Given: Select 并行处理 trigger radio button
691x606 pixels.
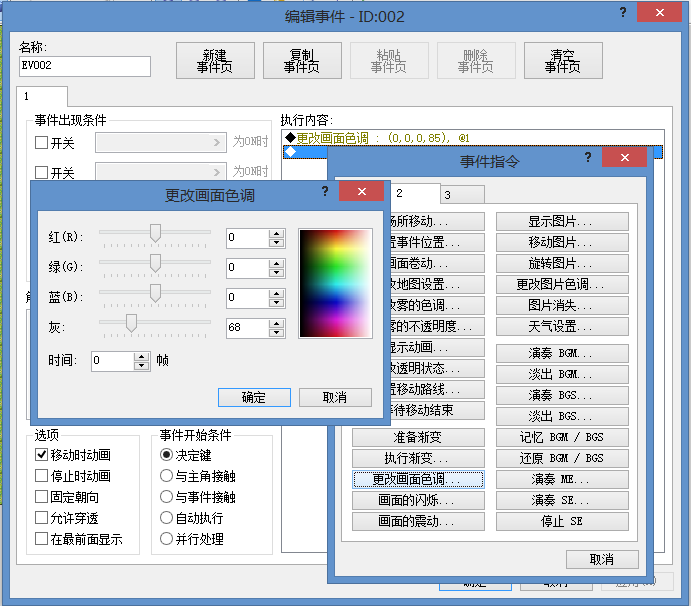Looking at the screenshot, I should point(166,539).
